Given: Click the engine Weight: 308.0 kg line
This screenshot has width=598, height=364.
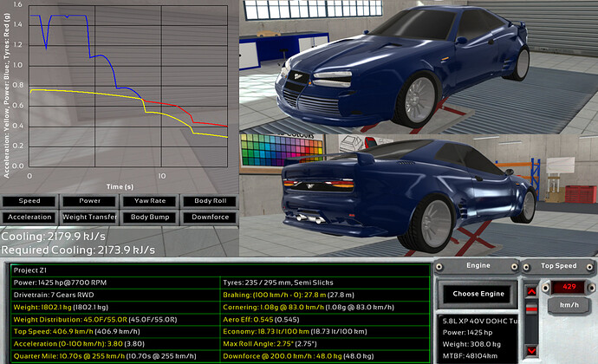Looking at the screenshot, I should click(471, 344).
